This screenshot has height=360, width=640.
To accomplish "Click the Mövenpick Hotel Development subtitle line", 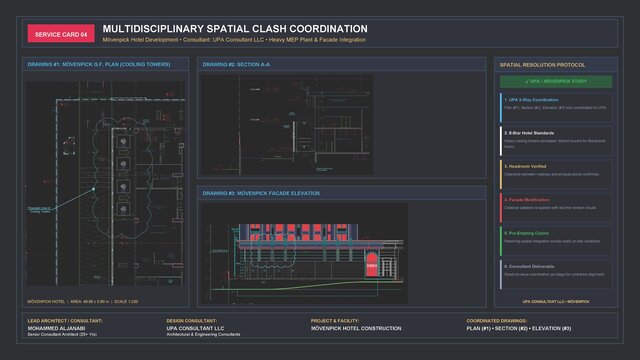I will click(234, 40).
